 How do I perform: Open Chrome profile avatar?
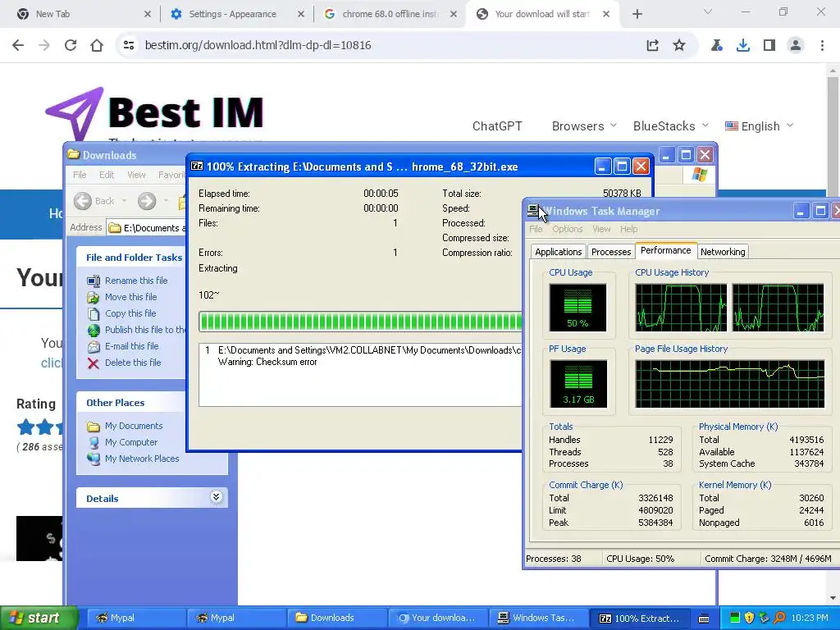796,46
